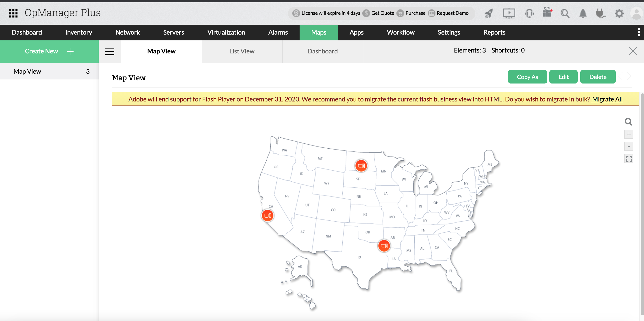644x321 pixels.
Task: Select Map View item in the sidebar
Action: tap(27, 71)
